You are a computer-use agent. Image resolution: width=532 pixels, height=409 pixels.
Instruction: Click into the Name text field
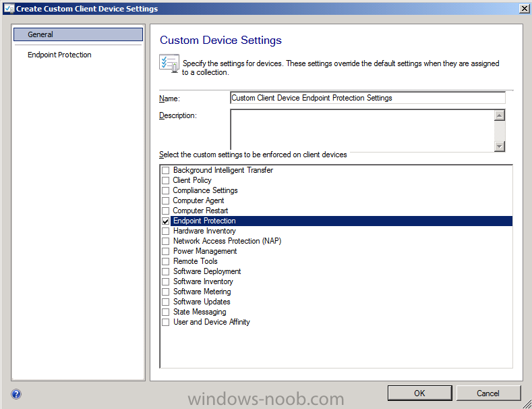[x=367, y=98]
